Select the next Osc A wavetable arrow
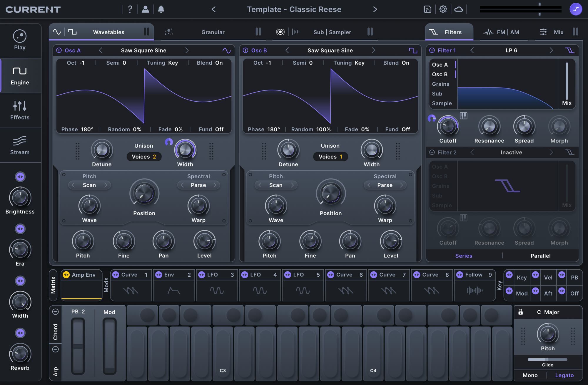This screenshot has width=588, height=385. coord(187,51)
